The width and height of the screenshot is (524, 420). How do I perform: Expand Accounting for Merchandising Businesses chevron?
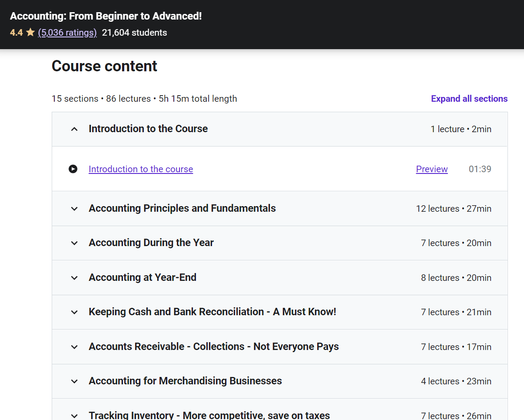74,381
